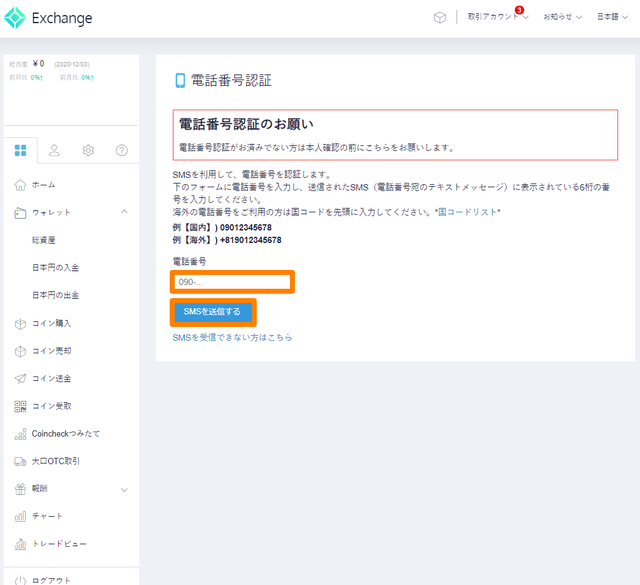The image size is (640, 585).
Task: Go to ホーム in sidebar
Action: tap(43, 185)
